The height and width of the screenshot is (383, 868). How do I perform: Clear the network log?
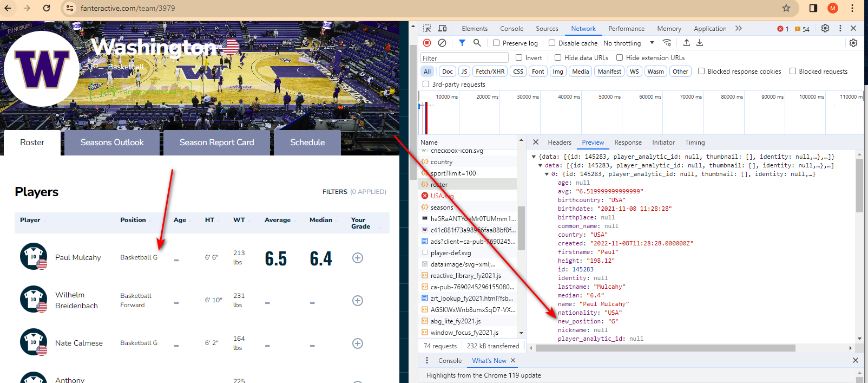442,43
